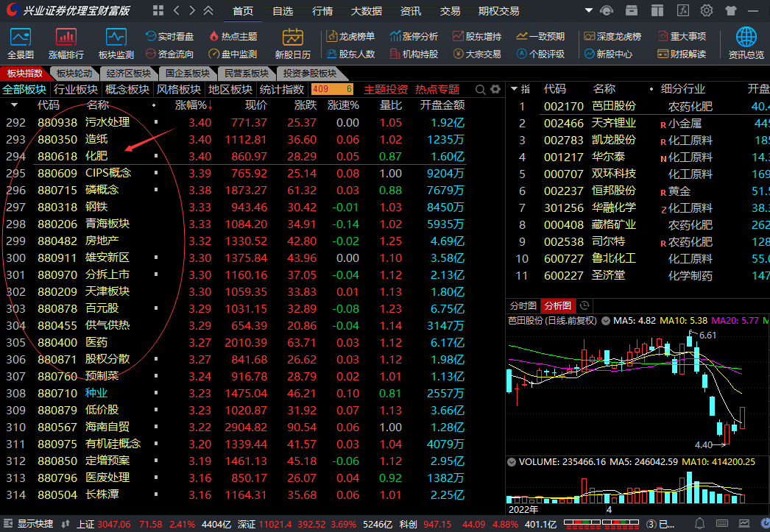Switch to the 国企系板块 tab

click(188, 74)
